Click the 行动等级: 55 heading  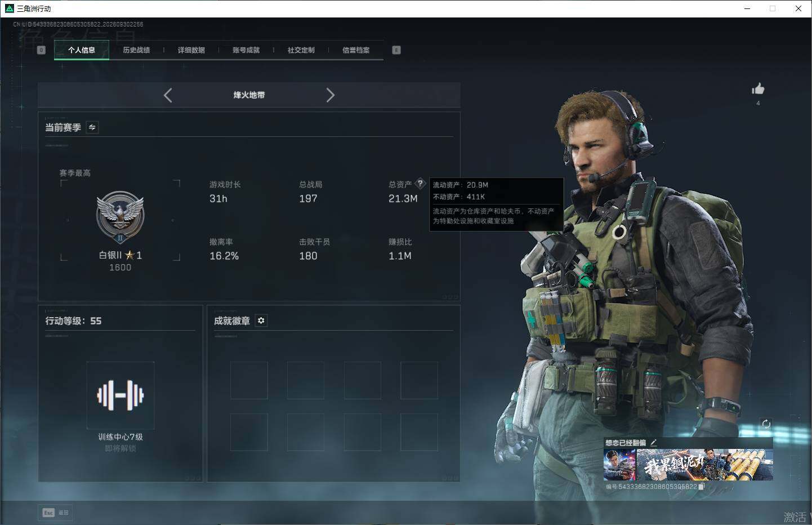pos(73,321)
